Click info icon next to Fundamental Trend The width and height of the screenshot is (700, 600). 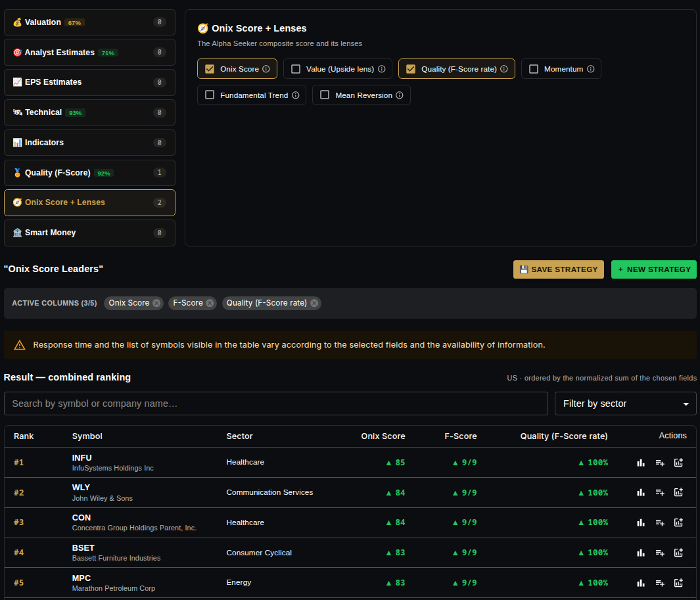pos(296,95)
